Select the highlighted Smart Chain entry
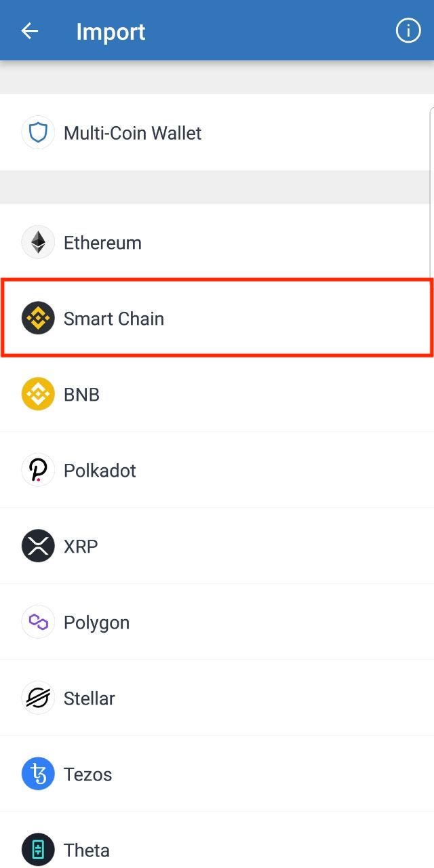This screenshot has height=868, width=434. (x=217, y=317)
